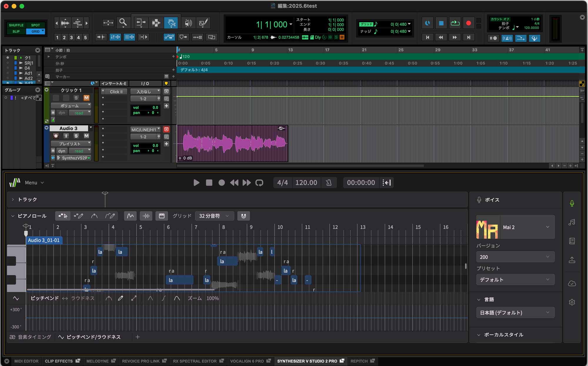588x366 pixels.
Task: Solo the Audio 3 track
Action: tap(76, 136)
